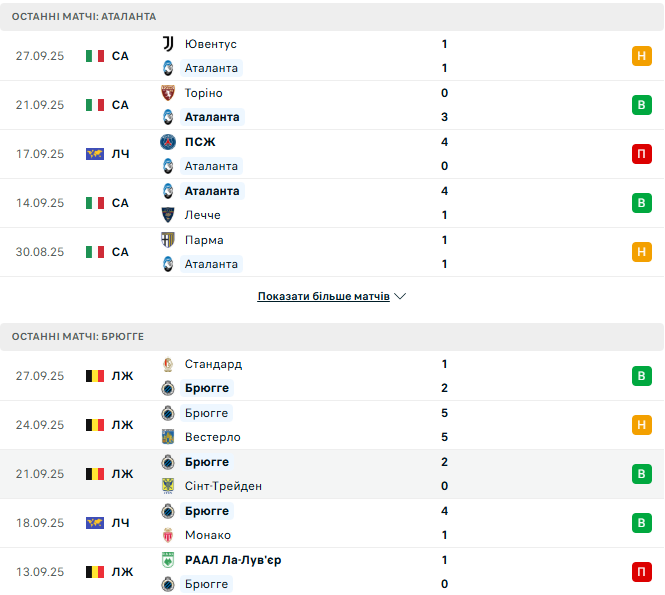Click the Lecce club crest
Viewport: 665px width, 595px height.
click(x=168, y=215)
